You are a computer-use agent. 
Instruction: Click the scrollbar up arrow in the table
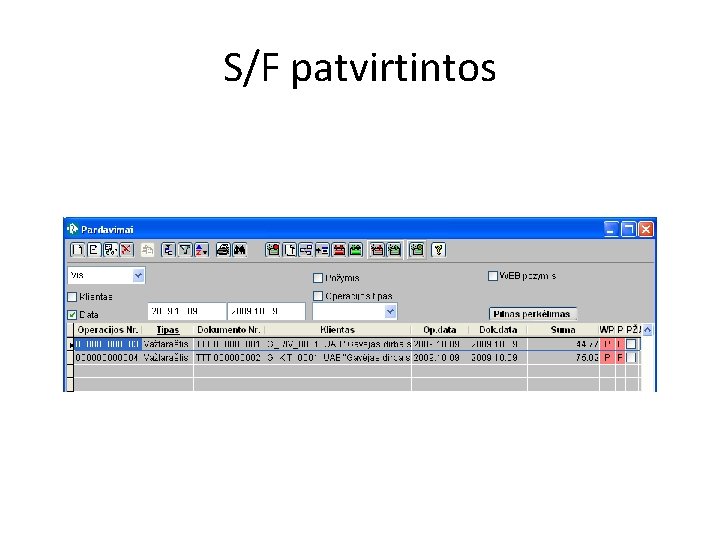point(647,330)
